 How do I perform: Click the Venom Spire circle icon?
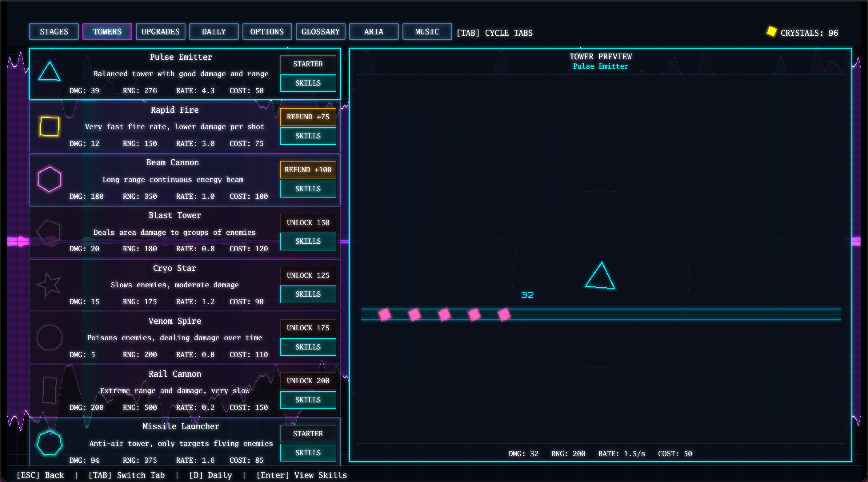coord(49,338)
